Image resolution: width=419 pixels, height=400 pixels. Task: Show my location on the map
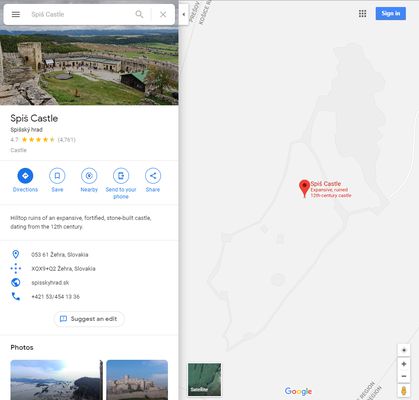coord(404,350)
